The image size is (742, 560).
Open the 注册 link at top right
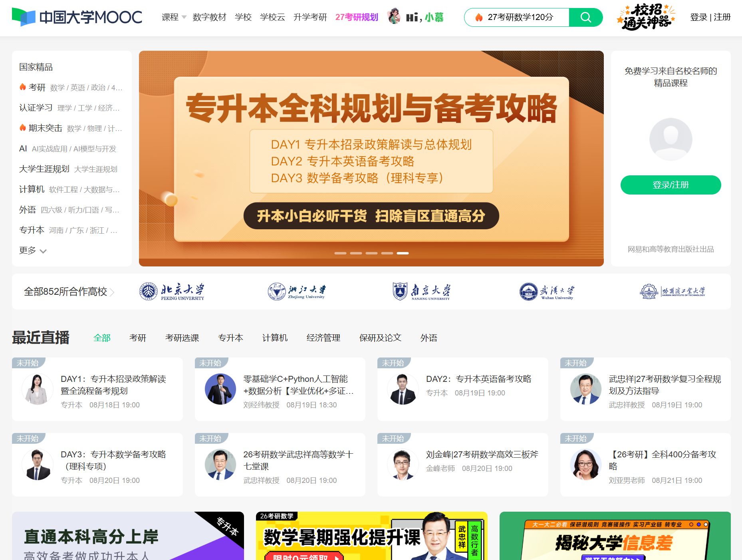pyautogui.click(x=721, y=17)
